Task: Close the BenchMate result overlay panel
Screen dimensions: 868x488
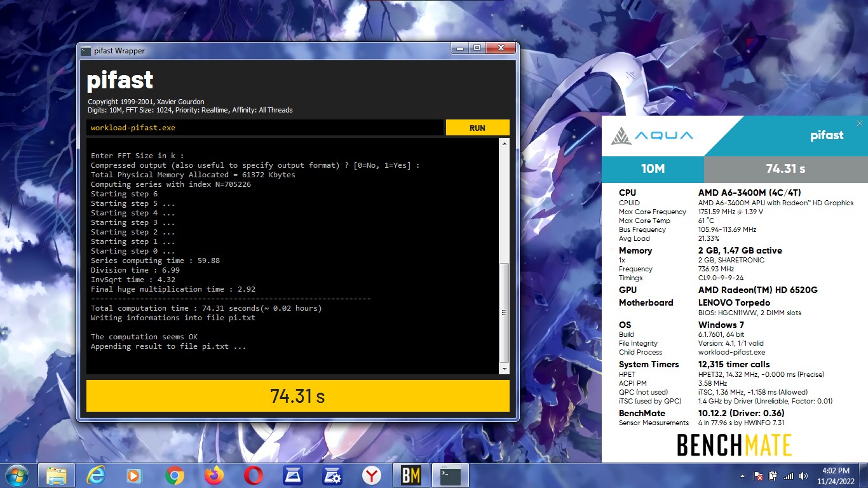Action: pos(859,123)
